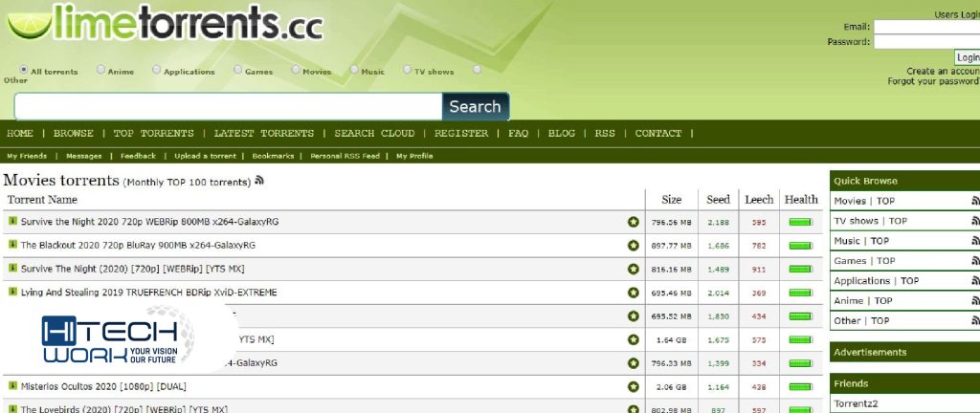Focus the Password input field
The width and height of the screenshot is (980, 413).
[926, 42]
